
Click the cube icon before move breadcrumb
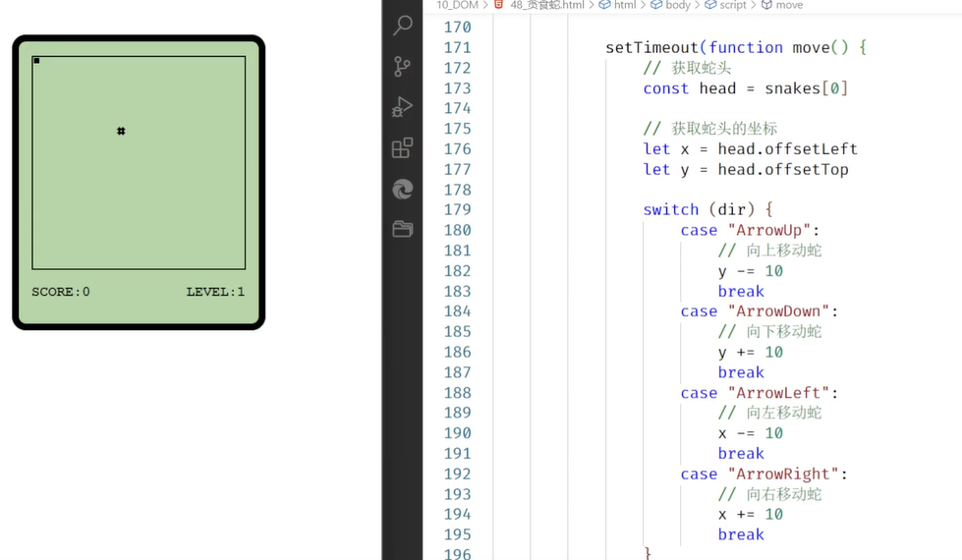click(x=766, y=5)
